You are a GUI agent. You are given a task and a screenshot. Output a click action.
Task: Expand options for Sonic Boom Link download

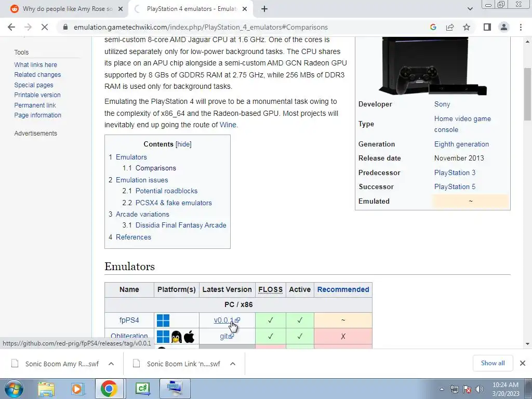[x=233, y=364]
